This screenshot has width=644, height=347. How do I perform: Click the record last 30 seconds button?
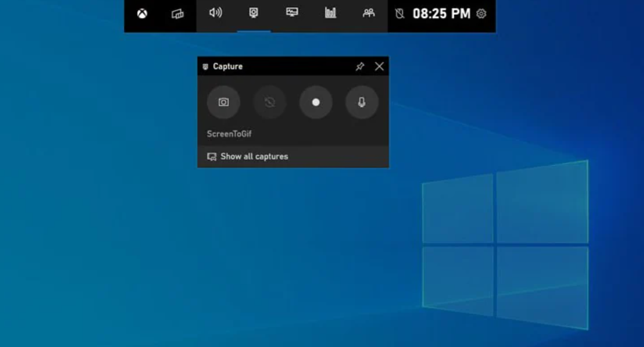tap(270, 103)
